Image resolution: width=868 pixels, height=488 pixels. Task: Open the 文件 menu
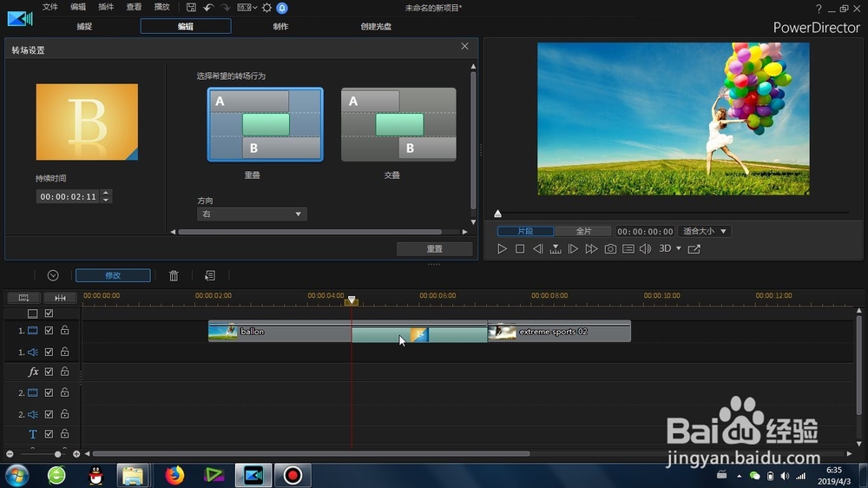50,7
